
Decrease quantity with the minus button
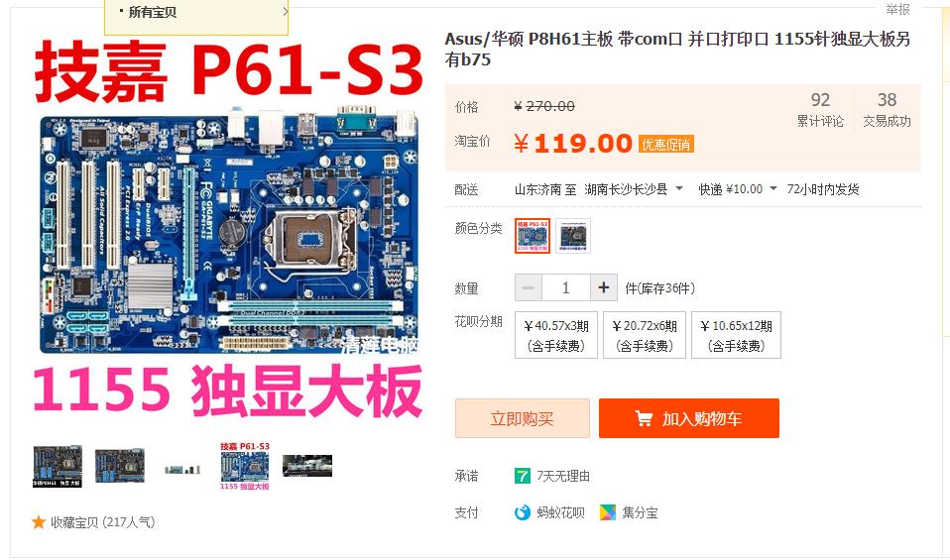pyautogui.click(x=529, y=287)
